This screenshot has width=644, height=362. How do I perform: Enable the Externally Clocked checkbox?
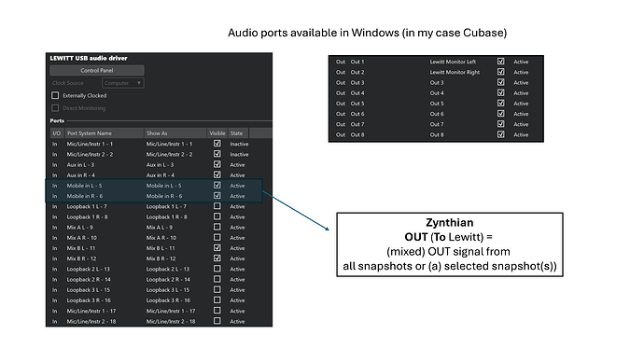(55, 95)
